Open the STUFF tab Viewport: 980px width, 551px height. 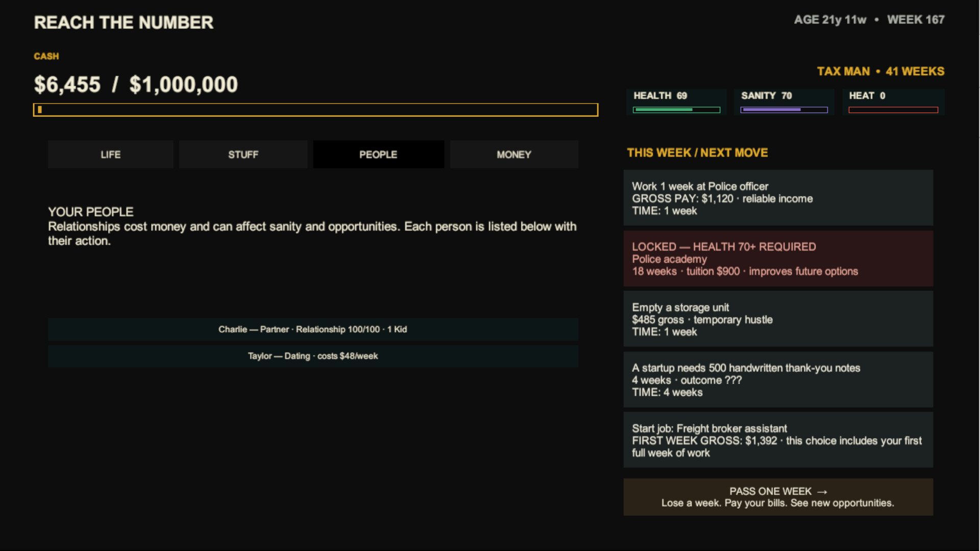pyautogui.click(x=243, y=155)
